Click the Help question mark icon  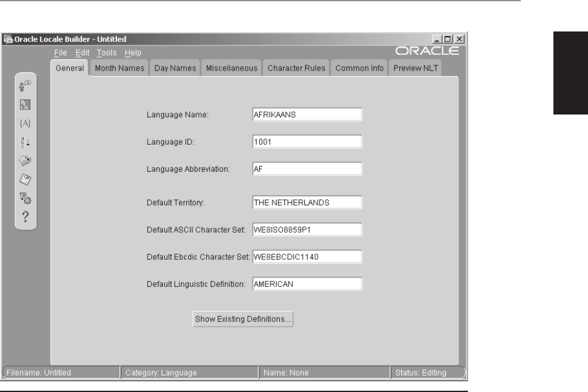25,217
